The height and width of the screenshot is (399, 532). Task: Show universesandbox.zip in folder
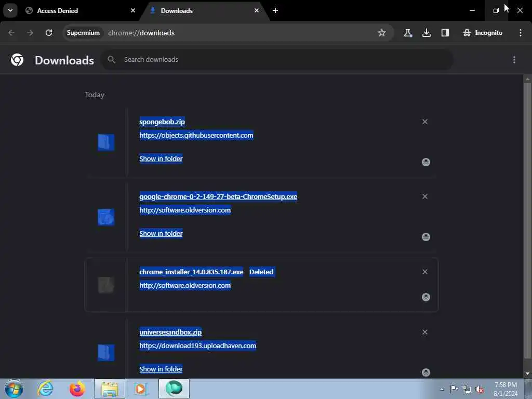(161, 369)
